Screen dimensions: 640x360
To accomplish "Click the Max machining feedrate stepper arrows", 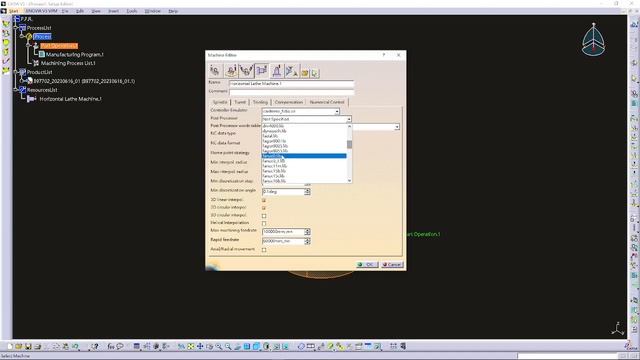I will coord(307,232).
